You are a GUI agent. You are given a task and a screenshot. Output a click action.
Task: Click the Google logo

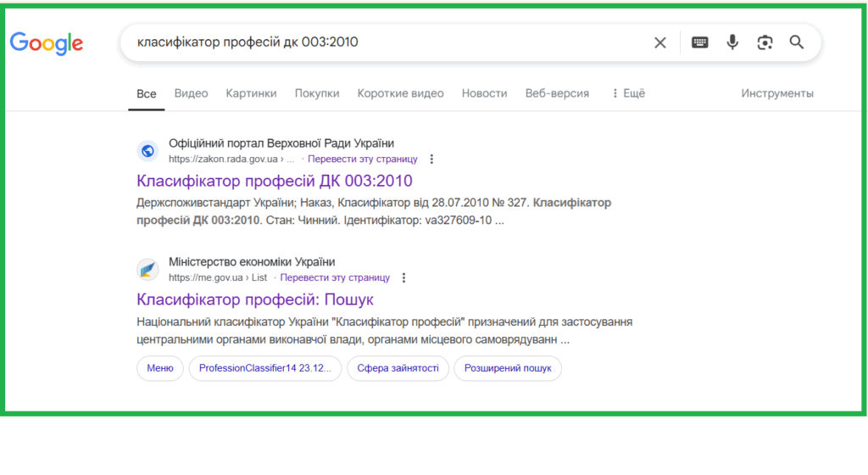coord(47,43)
